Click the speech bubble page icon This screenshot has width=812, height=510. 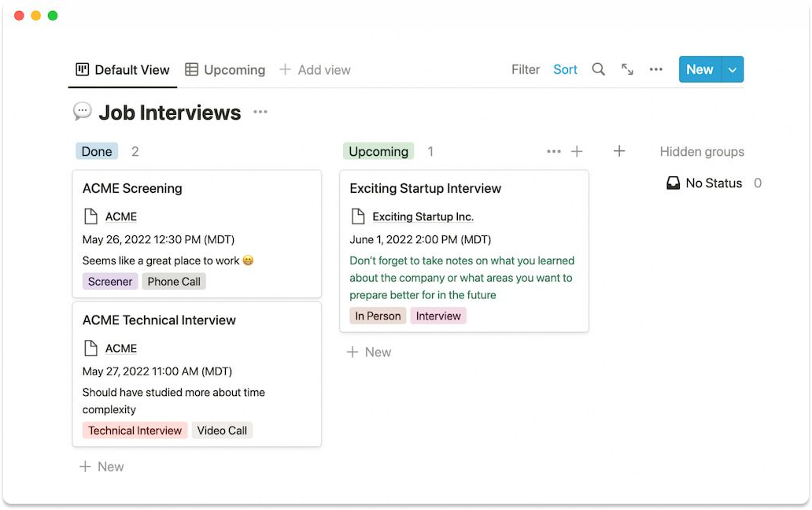83,112
